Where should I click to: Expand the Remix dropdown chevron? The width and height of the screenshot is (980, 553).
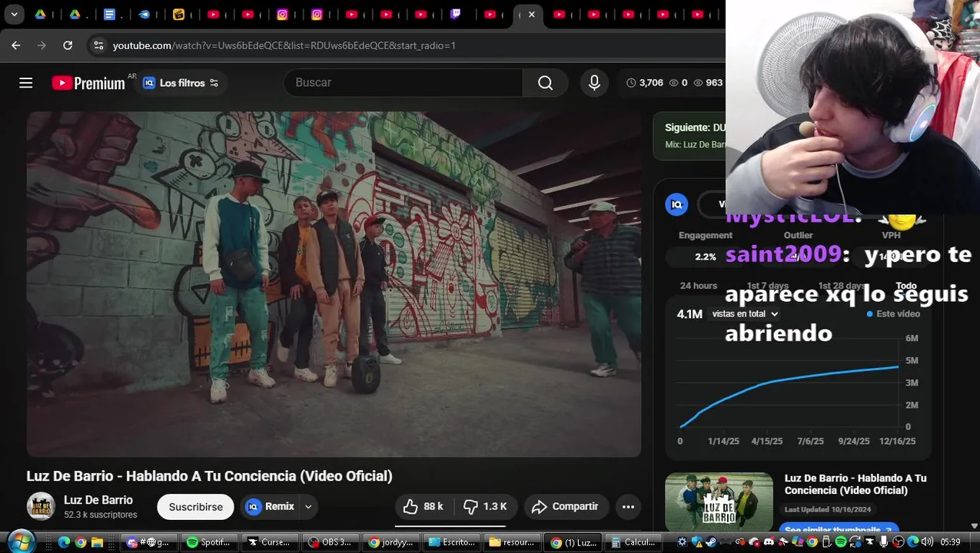(308, 507)
